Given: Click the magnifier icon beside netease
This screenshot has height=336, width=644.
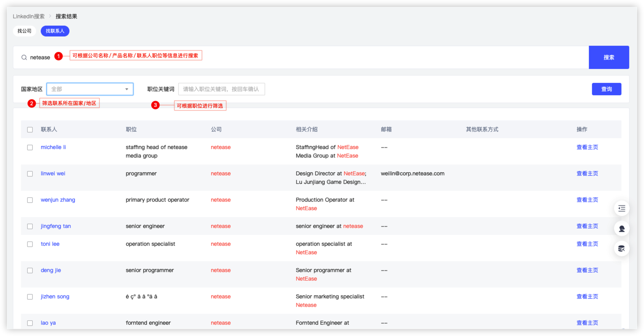Looking at the screenshot, I should (24, 57).
